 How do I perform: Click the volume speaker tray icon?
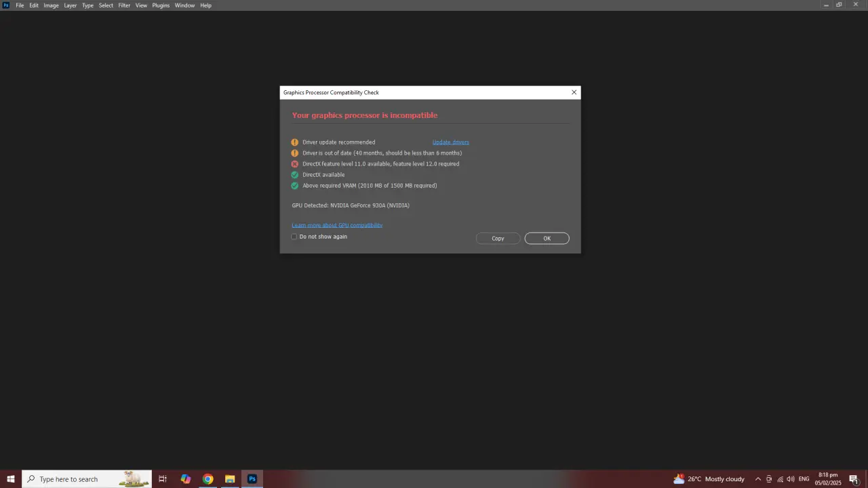pos(791,479)
